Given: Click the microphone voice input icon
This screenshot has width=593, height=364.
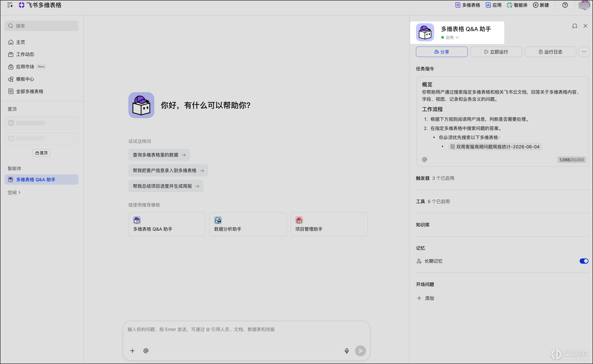Looking at the screenshot, I should [347, 351].
